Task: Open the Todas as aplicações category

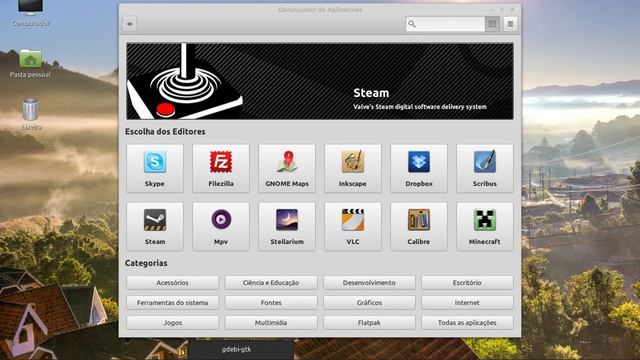Action: click(x=467, y=322)
